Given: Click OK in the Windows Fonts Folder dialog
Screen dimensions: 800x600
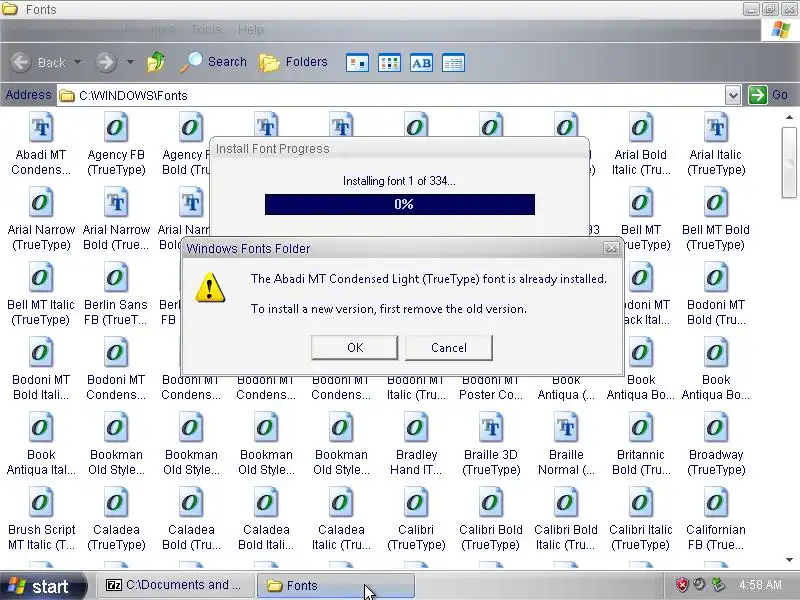Looking at the screenshot, I should 355,347.
